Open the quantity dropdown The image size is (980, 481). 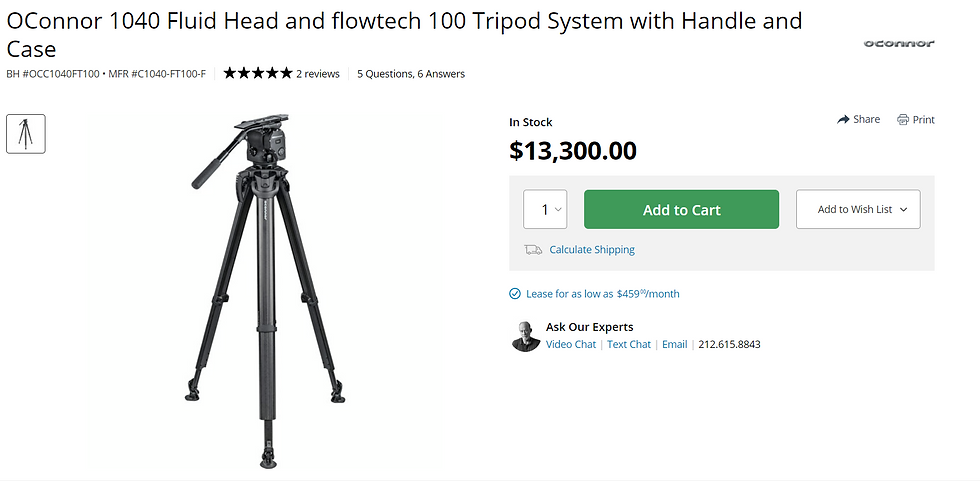(x=545, y=210)
